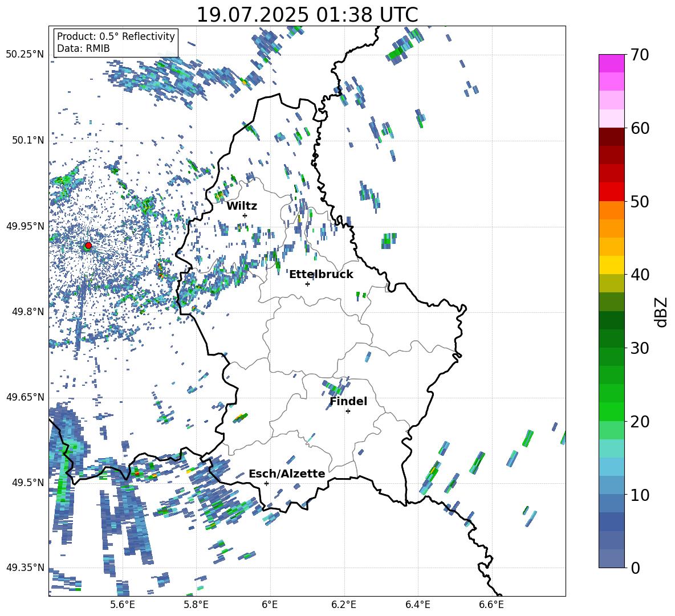The height and width of the screenshot is (616, 675).
Task: Click the 10 dBZ colorbar label
Action: pos(640,495)
